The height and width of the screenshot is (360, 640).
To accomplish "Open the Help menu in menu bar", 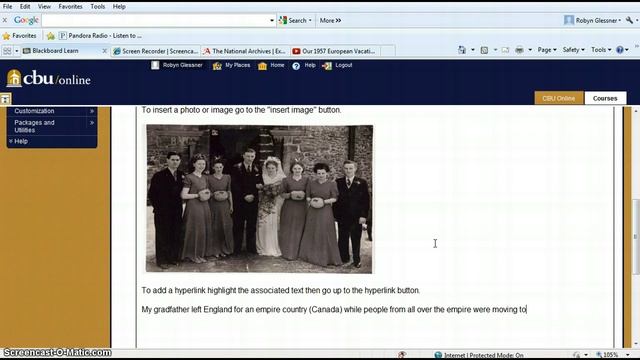I will tap(119, 7).
